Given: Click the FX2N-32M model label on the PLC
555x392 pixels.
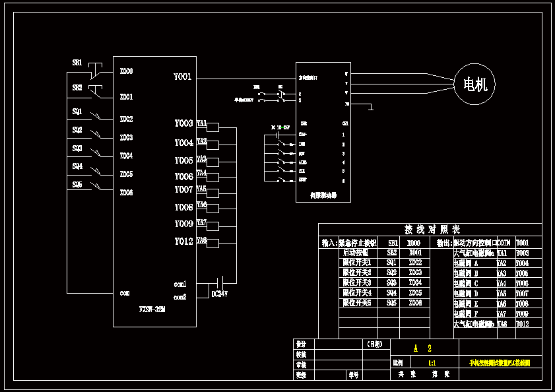Looking at the screenshot, I should click(152, 310).
